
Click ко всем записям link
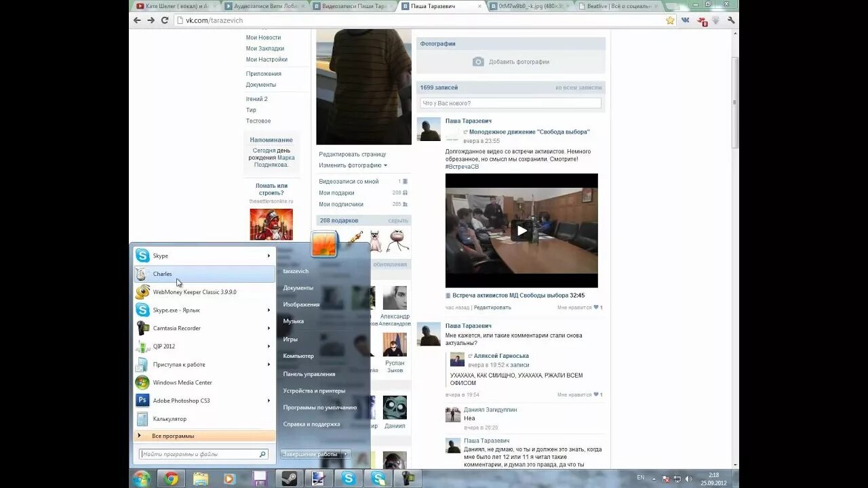578,87
